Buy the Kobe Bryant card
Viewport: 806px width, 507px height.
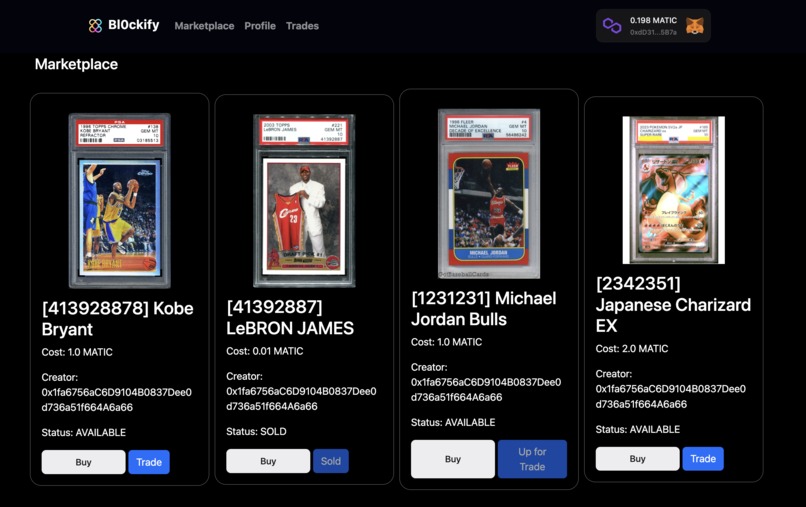coord(83,462)
